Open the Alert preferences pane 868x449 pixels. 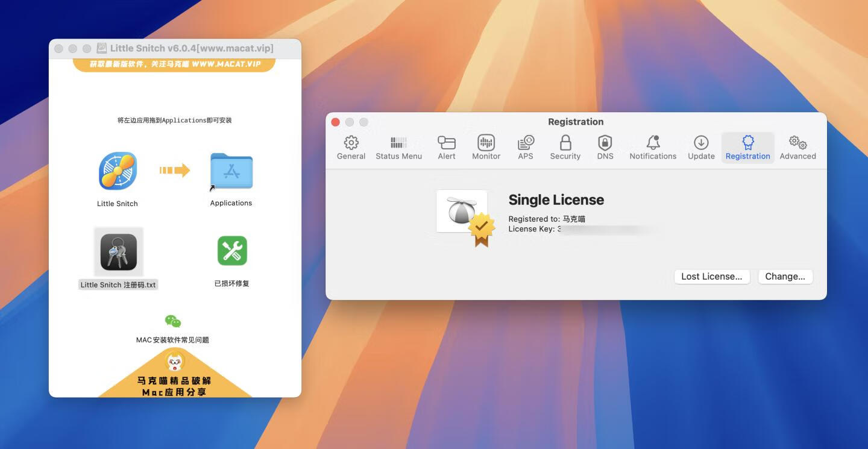[447, 148]
